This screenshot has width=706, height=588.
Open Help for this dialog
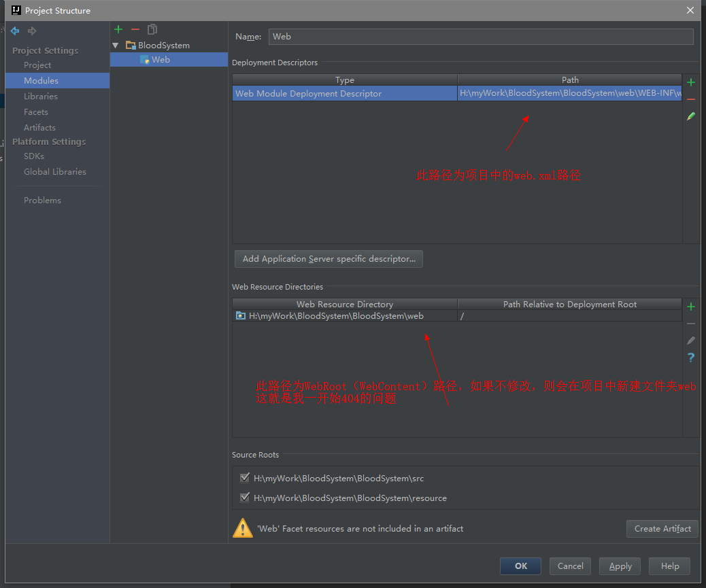coord(669,566)
